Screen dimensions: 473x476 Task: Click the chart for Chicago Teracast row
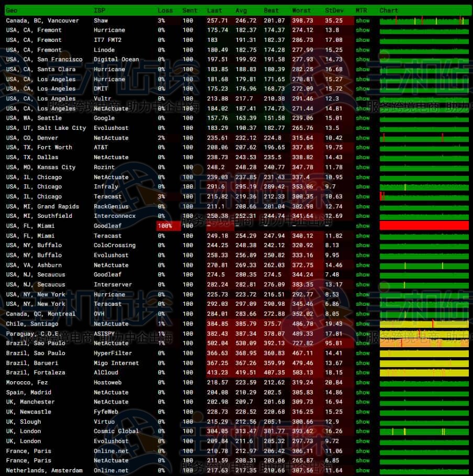tap(424, 197)
